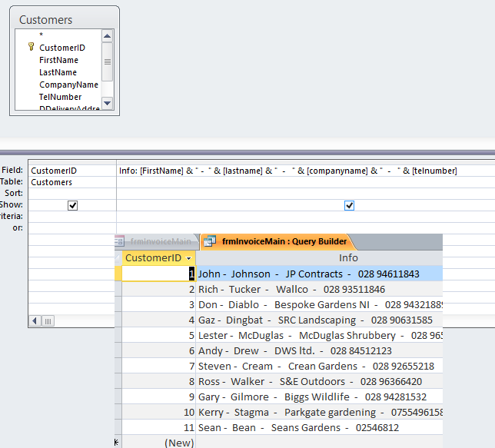Click the CustomerID cell with value 5
Image resolution: width=495 pixels, height=448 pixels.
[x=159, y=335]
